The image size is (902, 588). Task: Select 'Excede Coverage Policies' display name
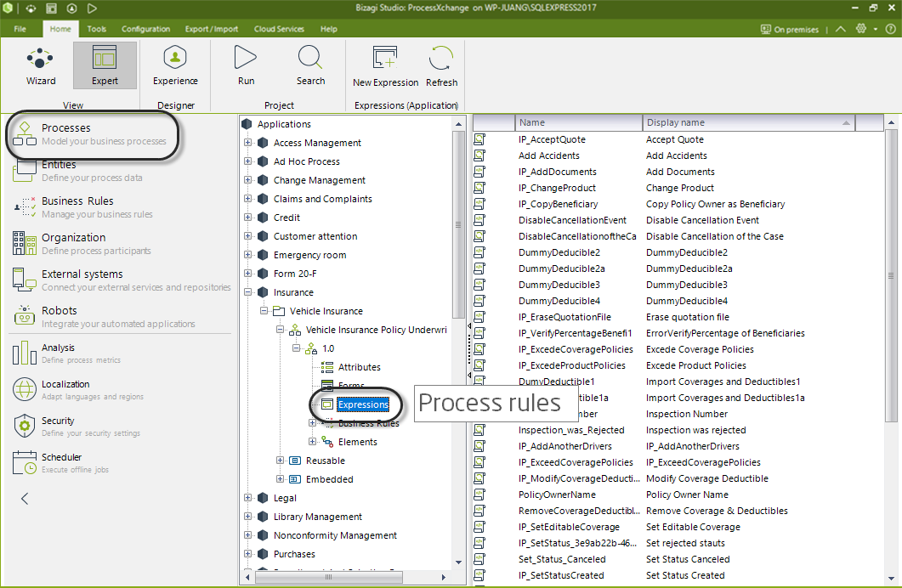pos(700,349)
